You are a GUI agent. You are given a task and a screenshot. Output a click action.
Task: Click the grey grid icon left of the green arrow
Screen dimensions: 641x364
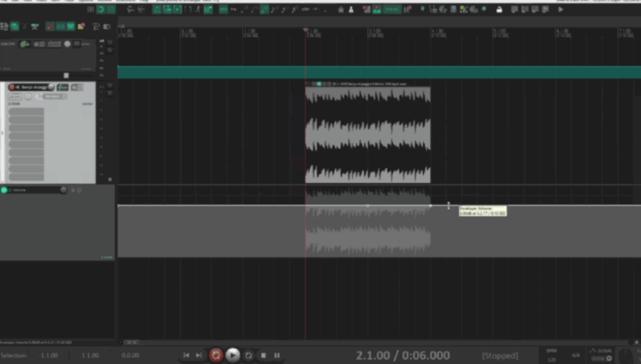(x=90, y=9)
